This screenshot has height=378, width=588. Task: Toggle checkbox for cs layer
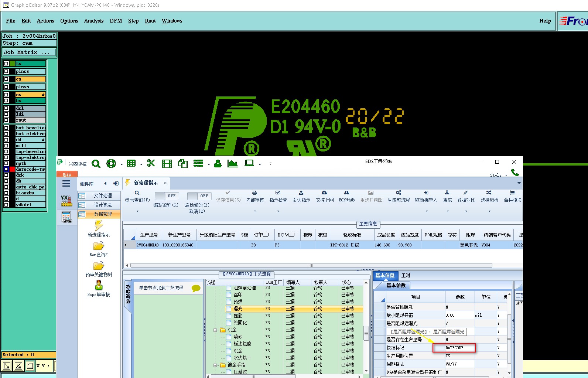6,79
